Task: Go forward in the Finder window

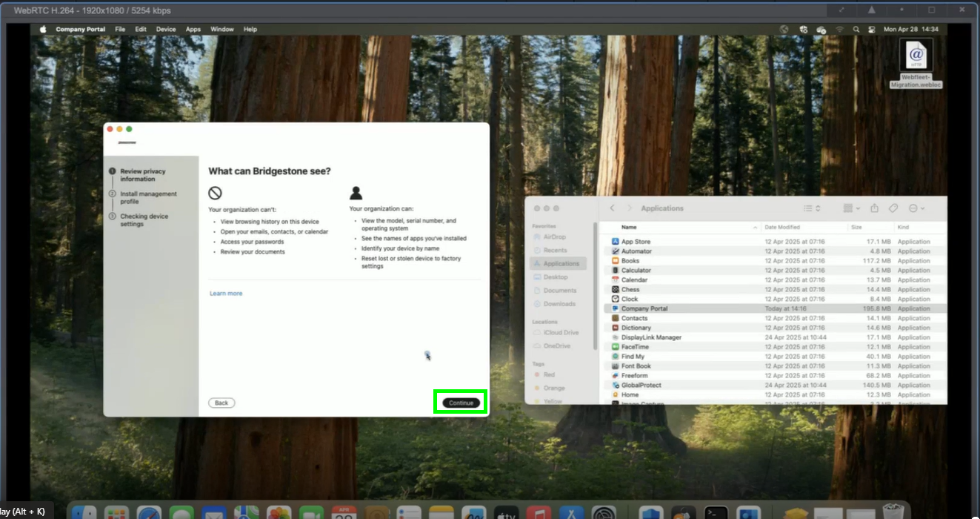Action: [630, 208]
